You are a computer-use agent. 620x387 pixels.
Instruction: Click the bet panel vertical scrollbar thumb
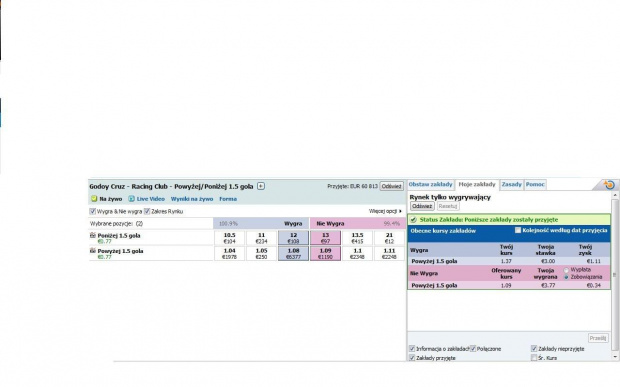coord(614,274)
